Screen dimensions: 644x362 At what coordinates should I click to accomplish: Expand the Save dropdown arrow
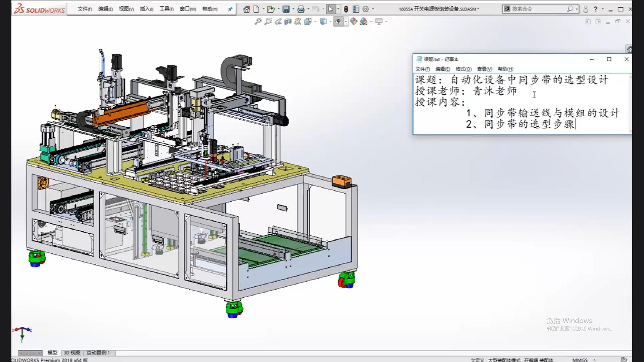[293, 9]
